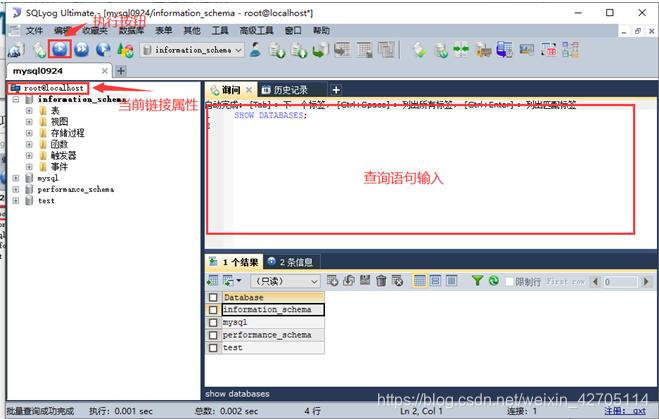Check the information_schema row checkbox
This screenshot has width=659, height=419.
click(213, 310)
